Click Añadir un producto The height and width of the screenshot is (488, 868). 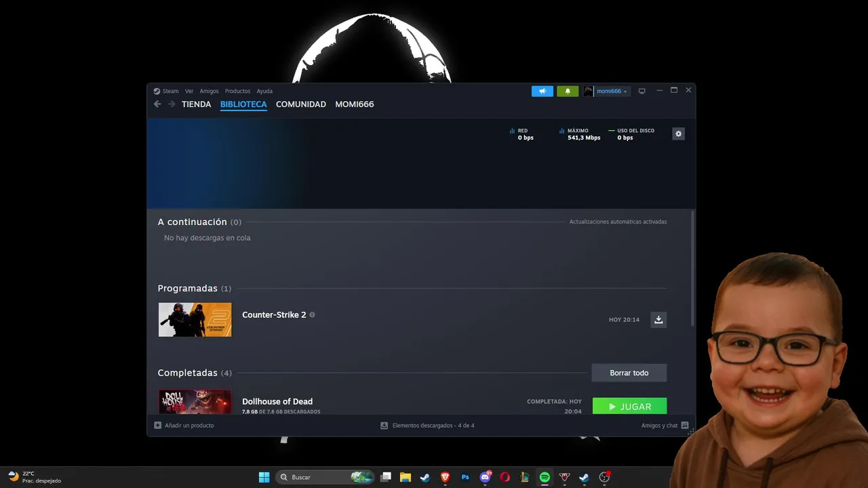pos(184,426)
